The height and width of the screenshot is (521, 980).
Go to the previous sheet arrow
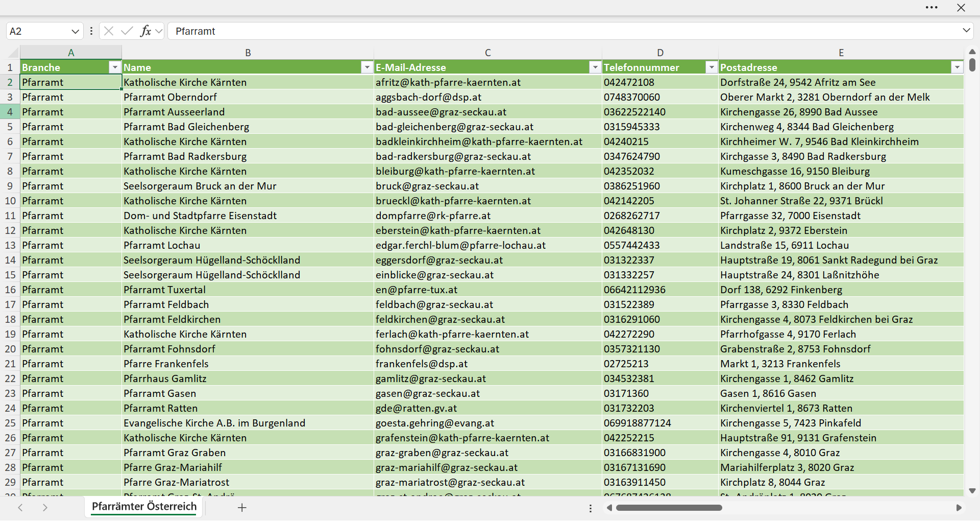point(20,508)
